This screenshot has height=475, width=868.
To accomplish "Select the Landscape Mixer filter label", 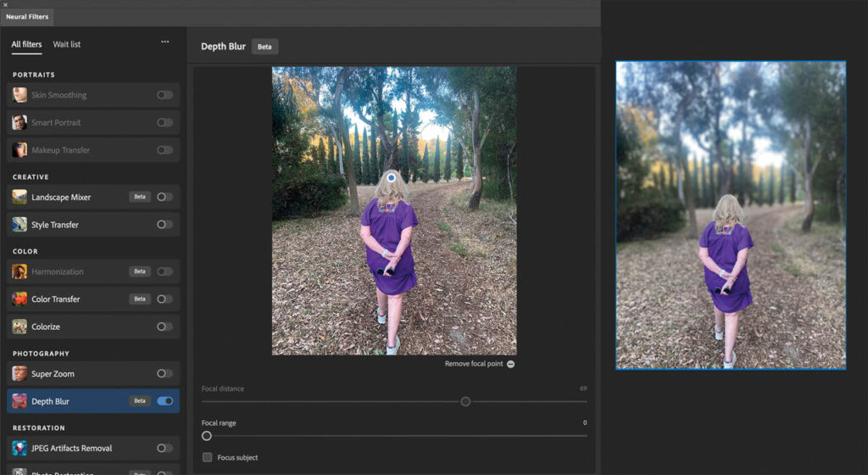I will [61, 197].
